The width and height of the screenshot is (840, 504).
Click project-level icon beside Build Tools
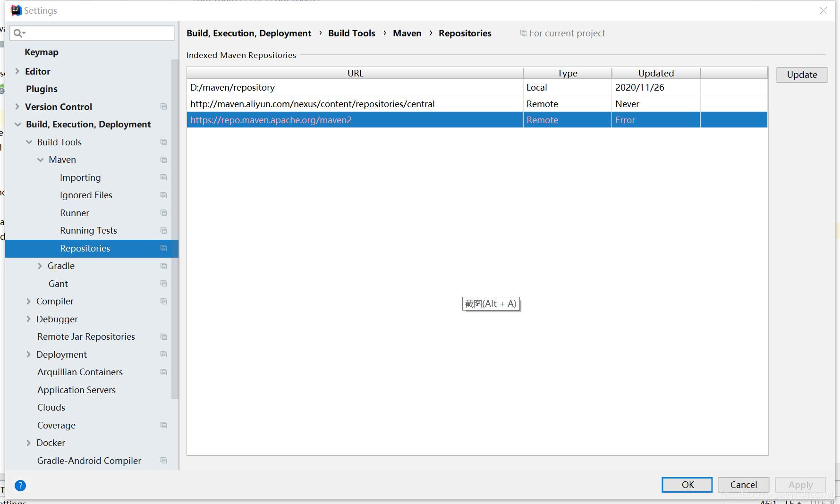click(164, 142)
